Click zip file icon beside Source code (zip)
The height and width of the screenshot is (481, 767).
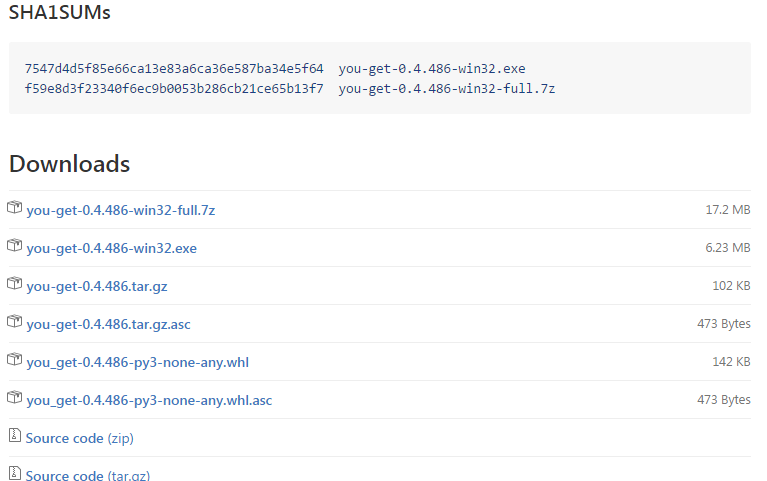coord(15,435)
